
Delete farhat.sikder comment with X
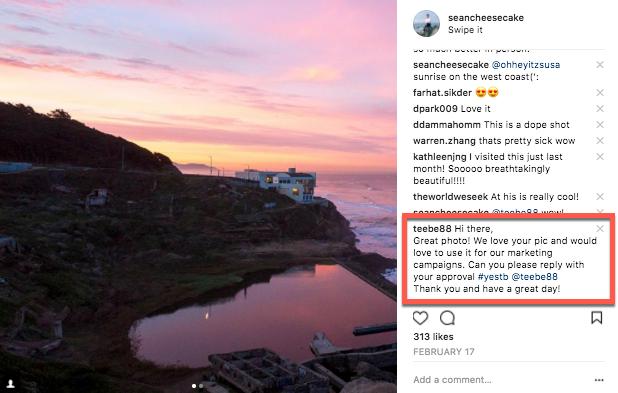[600, 93]
